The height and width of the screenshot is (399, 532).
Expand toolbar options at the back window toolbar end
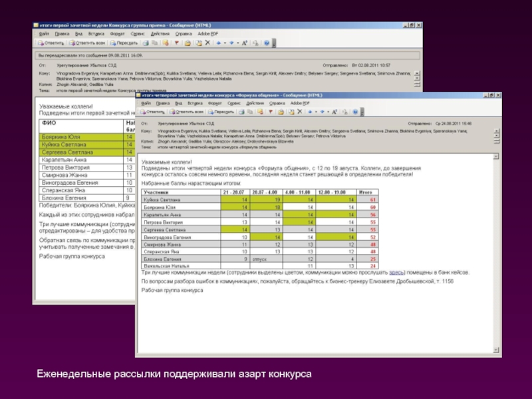[274, 43]
